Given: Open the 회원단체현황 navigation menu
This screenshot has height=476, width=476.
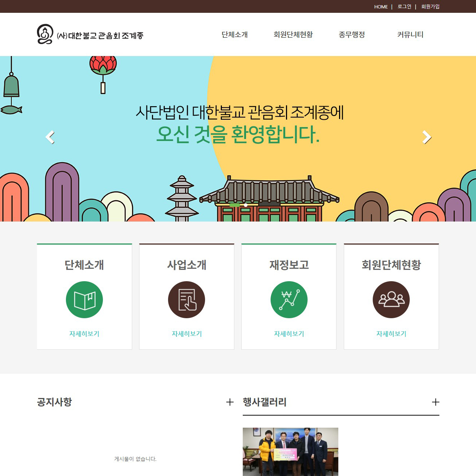Looking at the screenshot, I should (293, 35).
